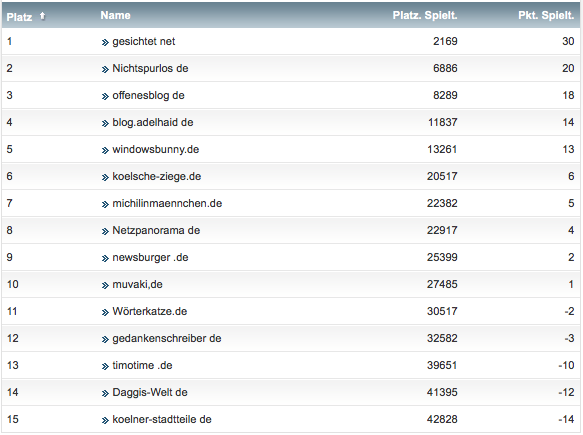
Task: Select the value 30517 in Platz. Spielt.
Action: (x=442, y=311)
